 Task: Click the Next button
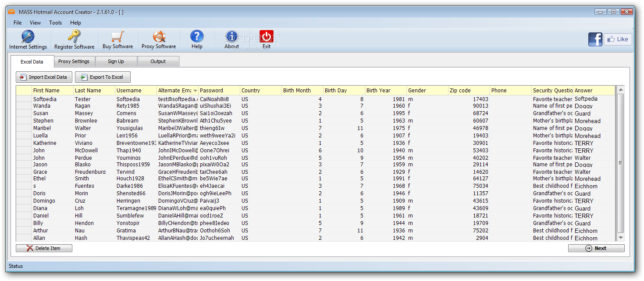(596, 248)
